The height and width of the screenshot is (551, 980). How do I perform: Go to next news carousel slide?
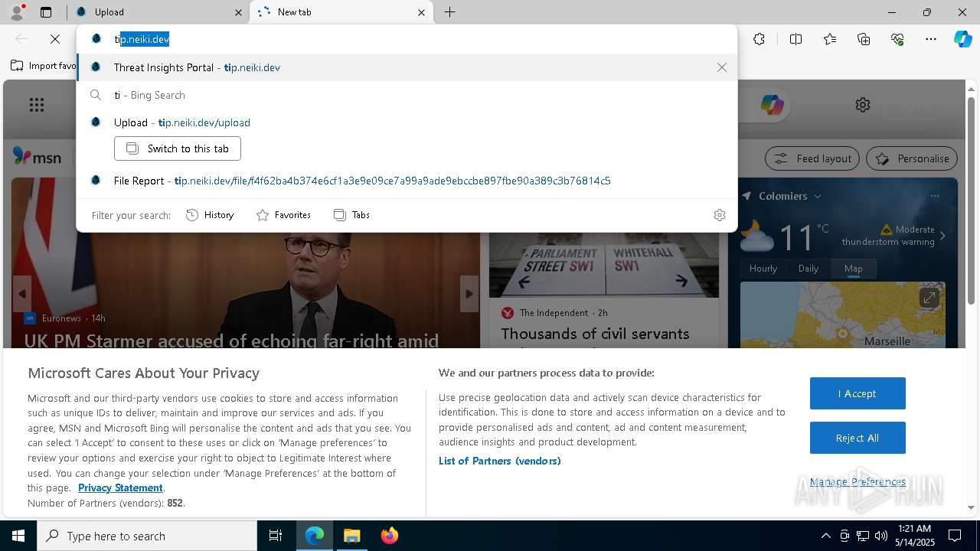(x=469, y=294)
